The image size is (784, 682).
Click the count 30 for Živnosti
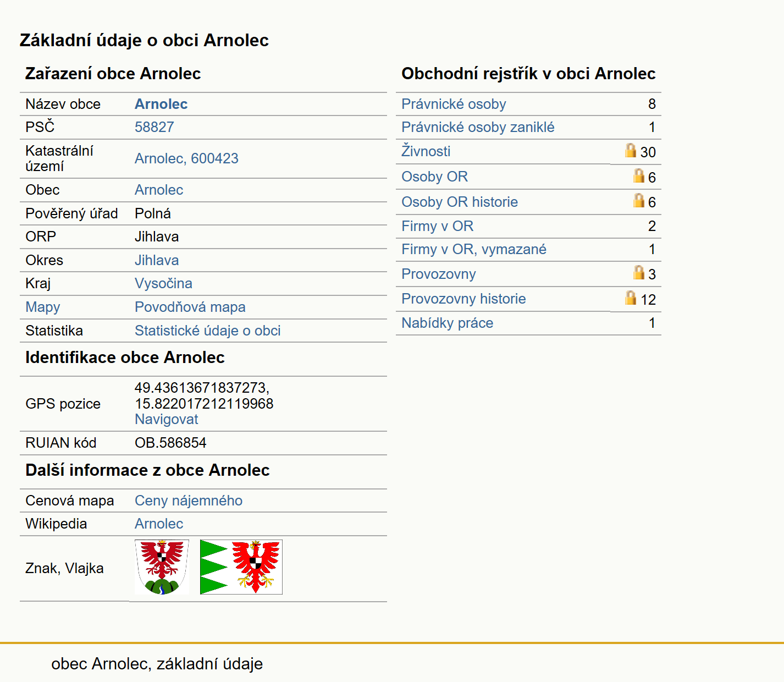tap(648, 152)
